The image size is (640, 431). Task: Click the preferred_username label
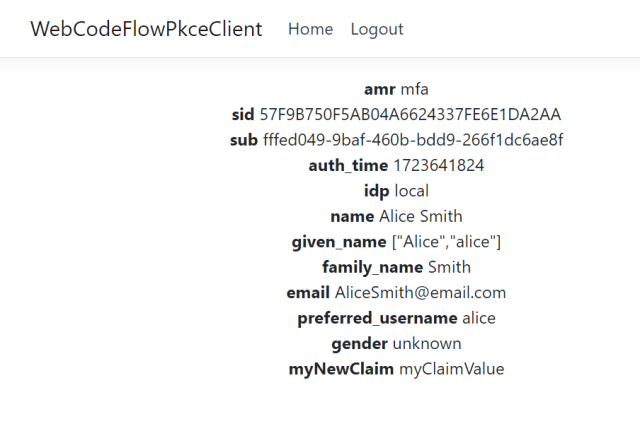(x=377, y=318)
